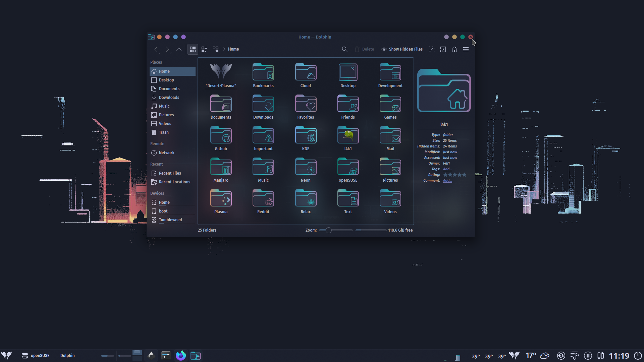
Task: Switch to Compact view mode
Action: point(204,49)
